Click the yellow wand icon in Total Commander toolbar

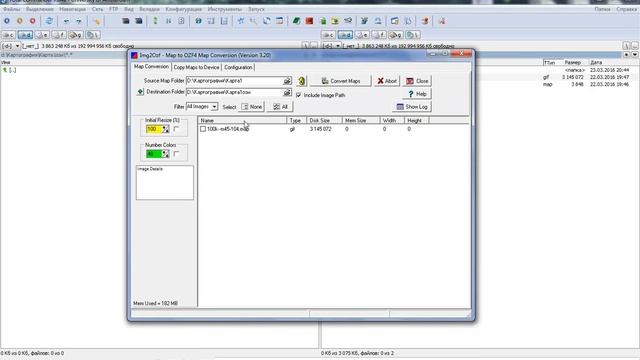[96, 21]
